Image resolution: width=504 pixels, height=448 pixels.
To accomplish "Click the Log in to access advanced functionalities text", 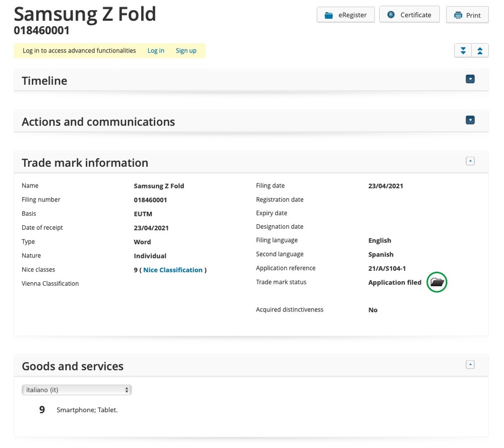I will click(x=79, y=51).
